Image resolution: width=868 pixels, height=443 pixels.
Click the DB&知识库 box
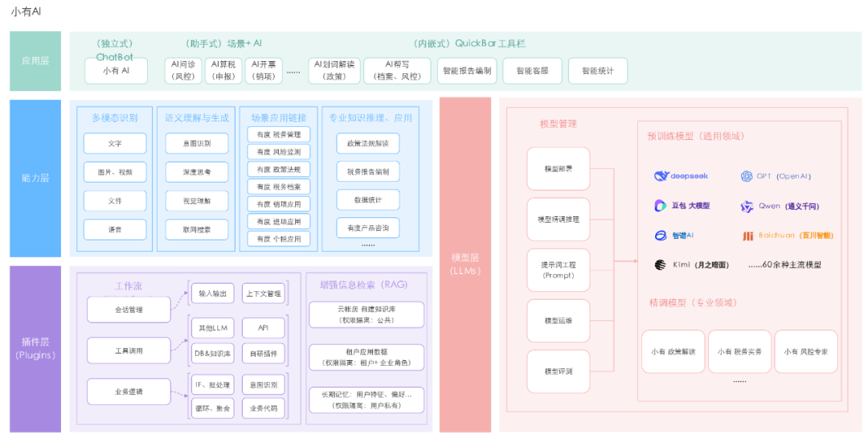tap(213, 353)
